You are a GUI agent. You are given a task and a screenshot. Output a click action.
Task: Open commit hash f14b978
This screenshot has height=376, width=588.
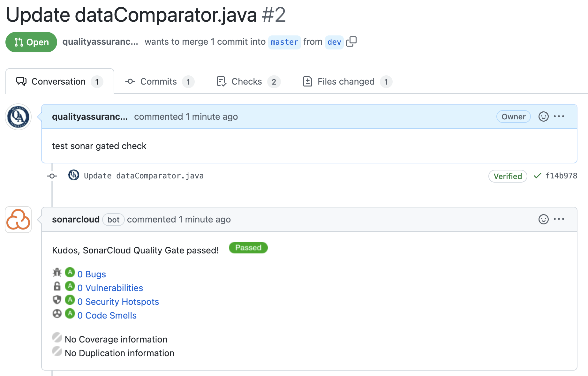[x=561, y=176]
